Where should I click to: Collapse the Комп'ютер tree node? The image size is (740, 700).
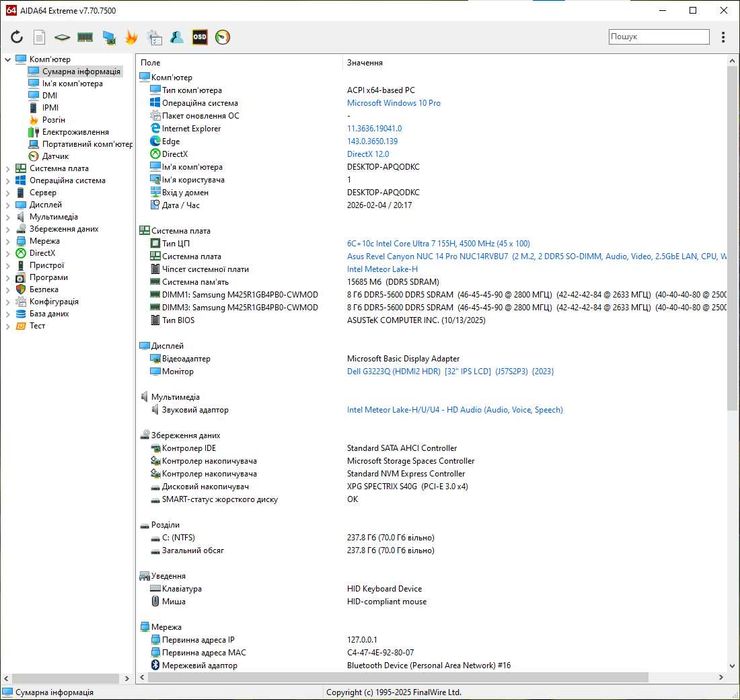pyautogui.click(x=7, y=59)
